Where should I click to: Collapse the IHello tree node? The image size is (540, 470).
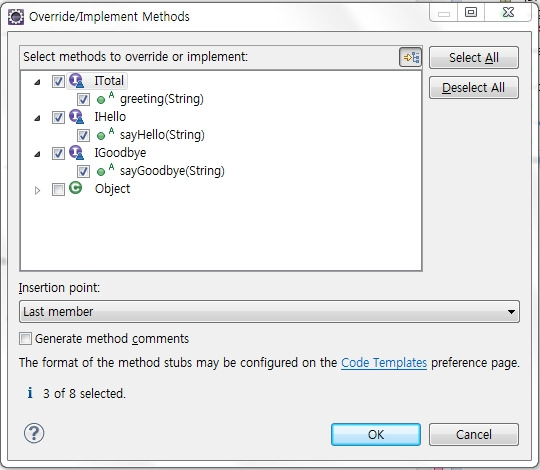tap(37, 118)
